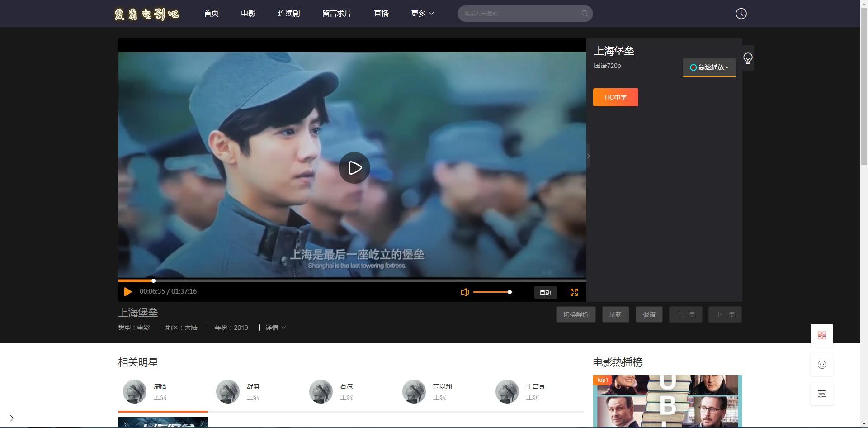Expand the 详情 details chevron
Screen dimensions: 868x428
pos(275,328)
